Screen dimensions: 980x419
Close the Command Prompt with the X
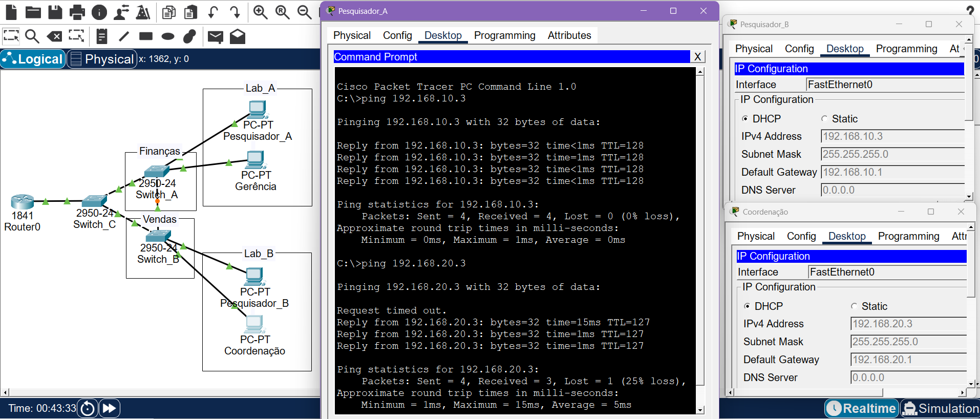pos(697,57)
